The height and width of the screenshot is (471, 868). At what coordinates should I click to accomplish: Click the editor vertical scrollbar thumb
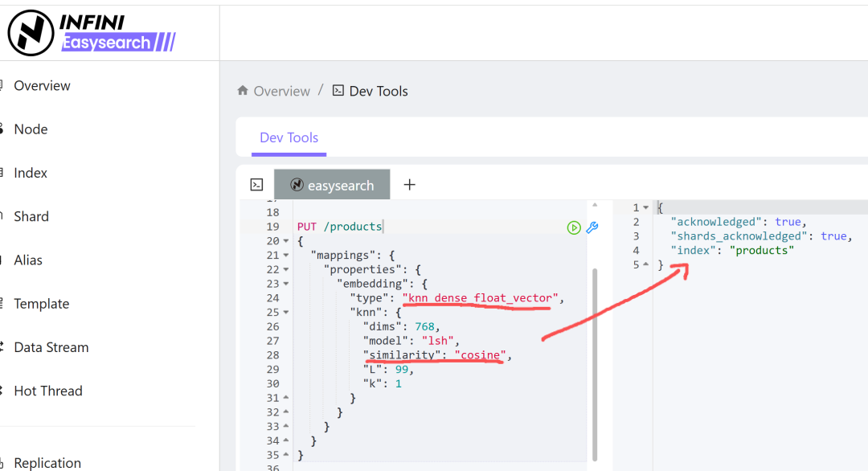click(595, 365)
